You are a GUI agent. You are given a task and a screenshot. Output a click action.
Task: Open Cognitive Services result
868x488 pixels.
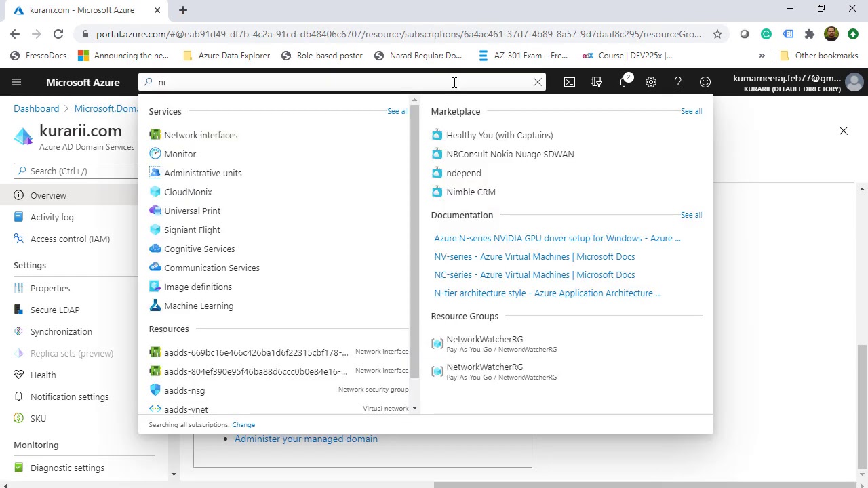[199, 249]
